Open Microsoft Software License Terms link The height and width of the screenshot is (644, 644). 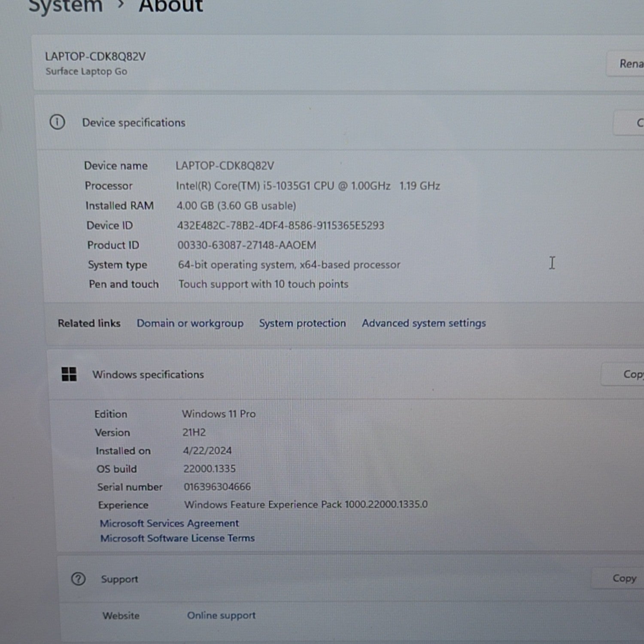[177, 538]
